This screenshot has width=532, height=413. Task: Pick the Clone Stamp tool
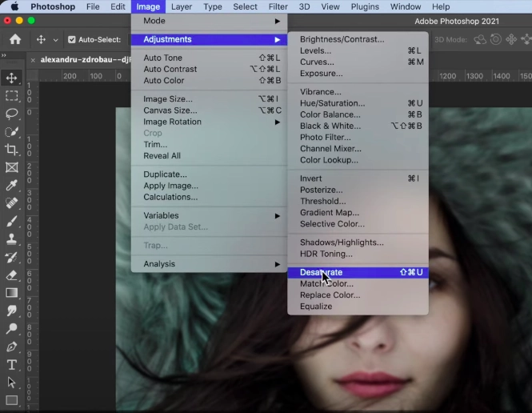click(12, 239)
